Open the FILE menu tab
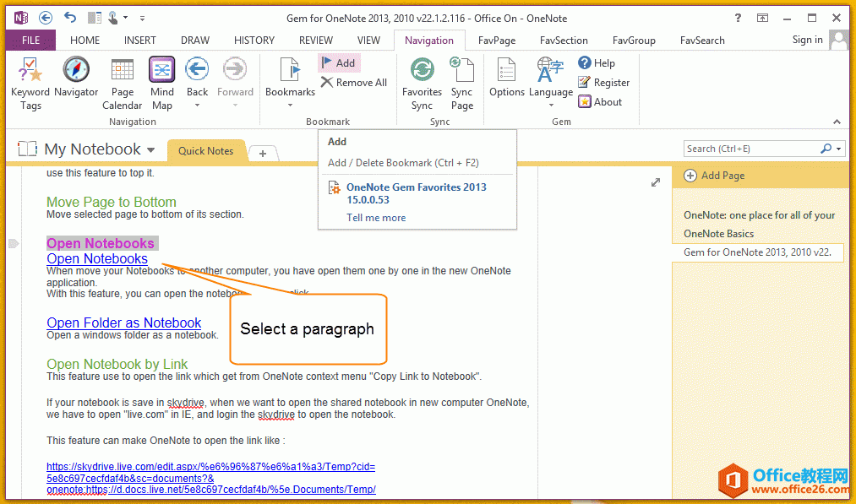856x504 pixels. pos(30,40)
